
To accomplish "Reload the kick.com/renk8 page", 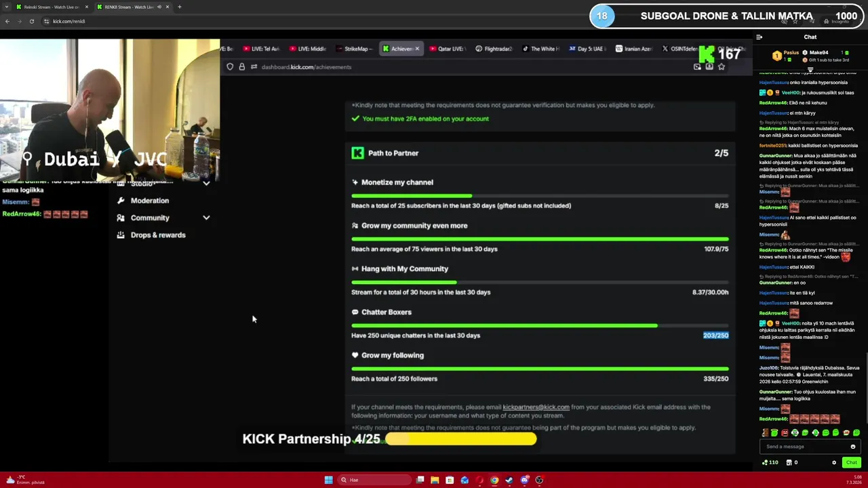I will pyautogui.click(x=31, y=21).
